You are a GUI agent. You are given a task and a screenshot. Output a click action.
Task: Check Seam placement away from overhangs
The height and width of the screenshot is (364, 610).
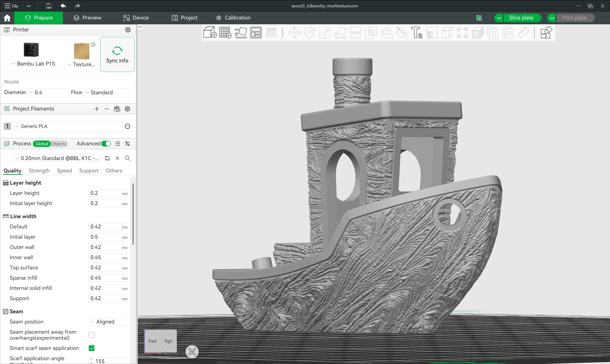coord(91,335)
